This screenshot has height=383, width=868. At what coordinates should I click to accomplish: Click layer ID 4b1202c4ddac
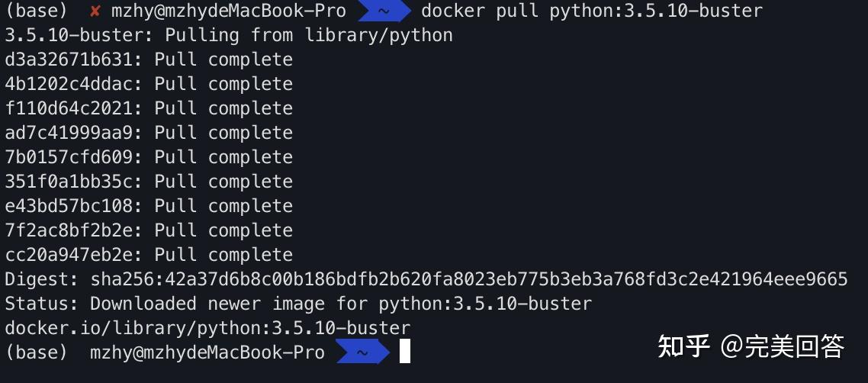(x=69, y=84)
